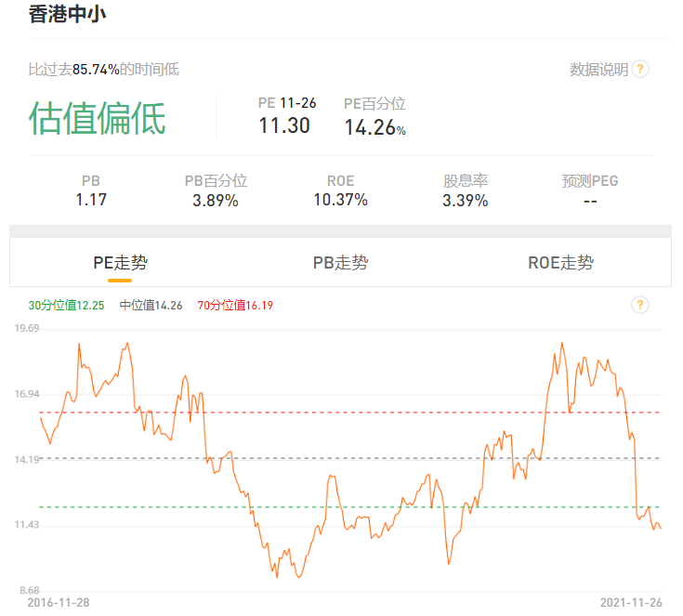Click the ROE value 10.37%
Viewport: 683px width, 616px height.
pos(340,200)
